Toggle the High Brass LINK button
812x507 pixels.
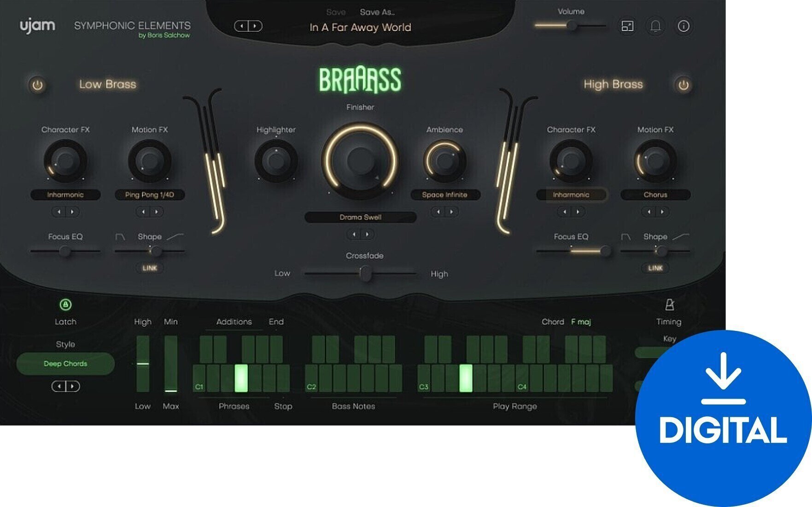click(x=655, y=268)
